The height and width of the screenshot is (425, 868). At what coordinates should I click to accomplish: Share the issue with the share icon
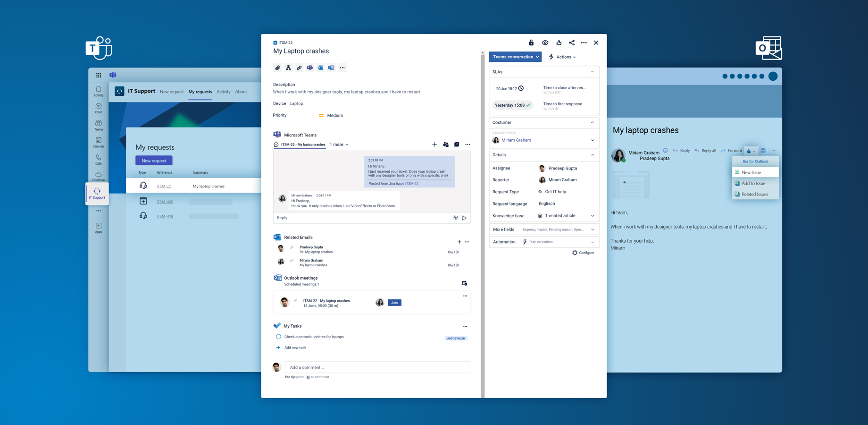(572, 43)
